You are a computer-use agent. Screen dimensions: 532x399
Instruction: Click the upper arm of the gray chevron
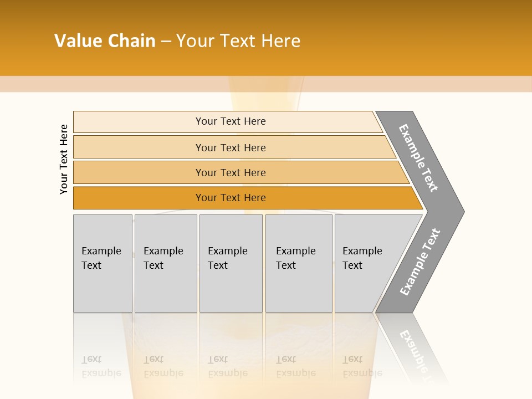pos(420,158)
